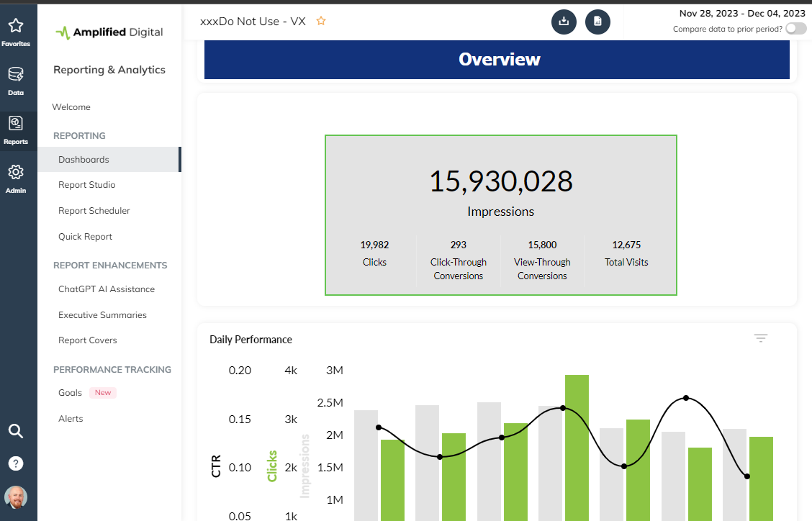
Task: Open the date range picker
Action: coord(741,13)
